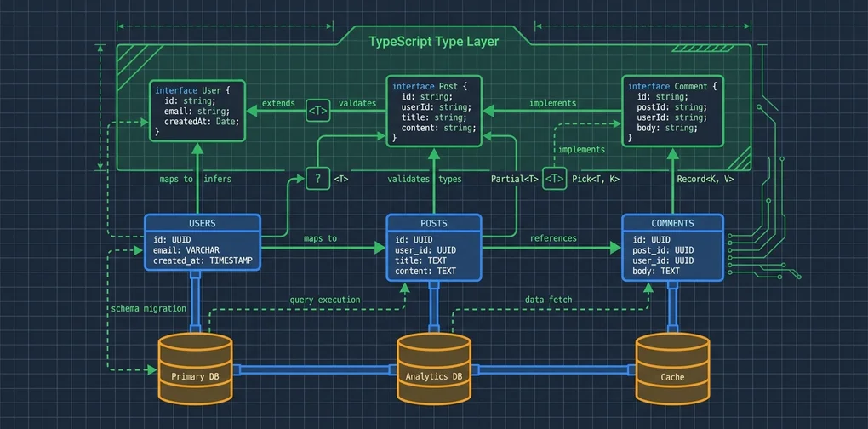Viewport: 868px width, 429px height.
Task: Click userId: string; in interface Post
Action: click(437, 107)
